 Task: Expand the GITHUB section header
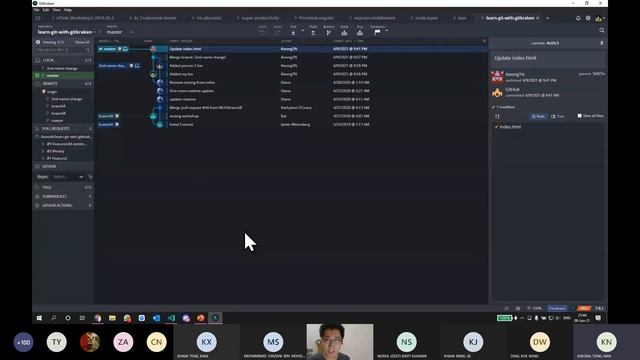click(63, 167)
